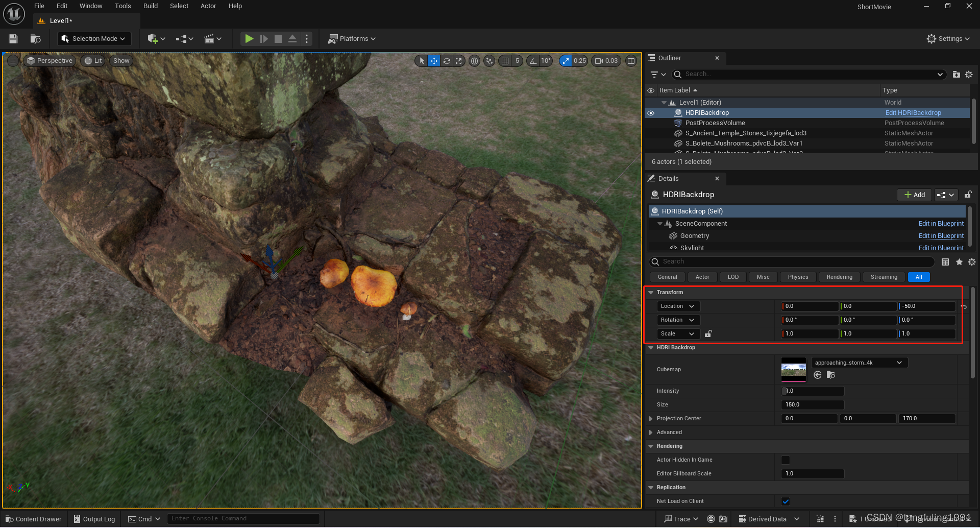The width and height of the screenshot is (980, 528).
Task: Open Outliner filter options
Action: point(658,75)
